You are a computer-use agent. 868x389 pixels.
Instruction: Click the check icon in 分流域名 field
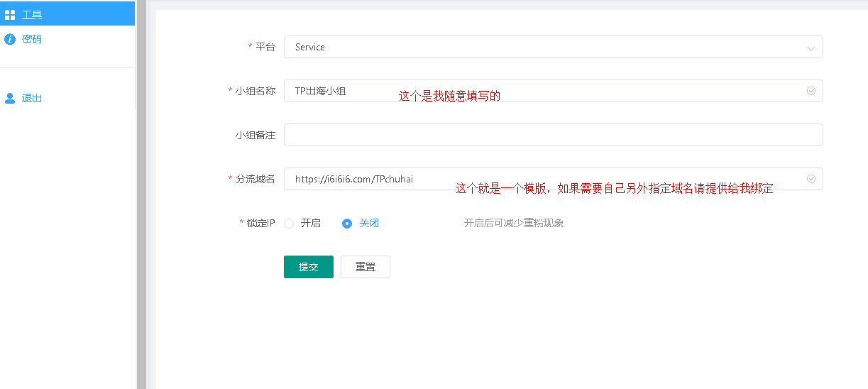[811, 179]
